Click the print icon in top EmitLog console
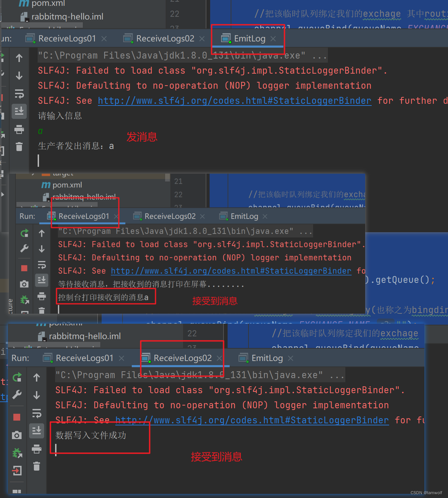 [x=19, y=129]
